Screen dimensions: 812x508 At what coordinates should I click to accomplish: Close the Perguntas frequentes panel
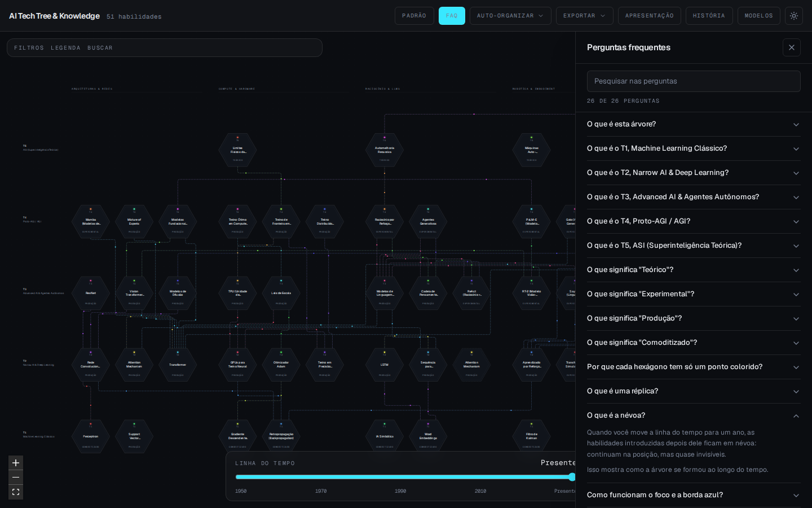tap(792, 47)
